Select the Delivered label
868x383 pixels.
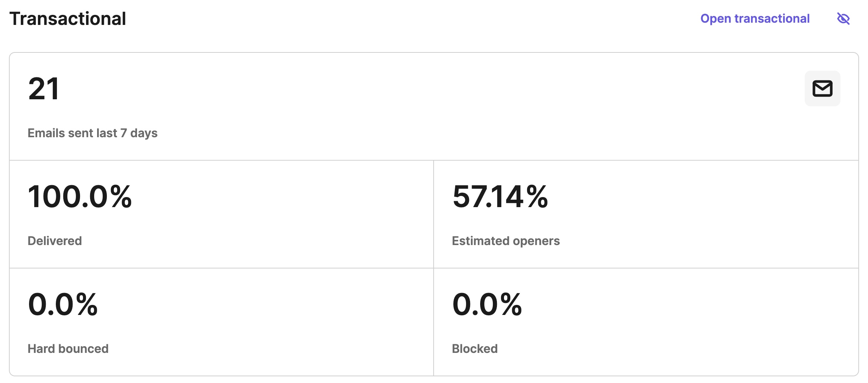click(x=55, y=241)
